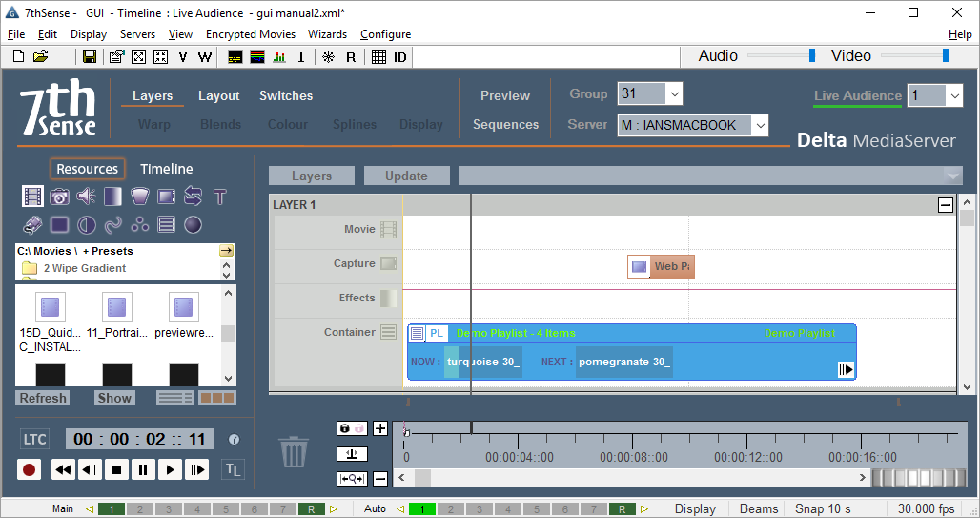Open the Group 31 dropdown
The height and width of the screenshot is (518, 980).
(x=674, y=94)
